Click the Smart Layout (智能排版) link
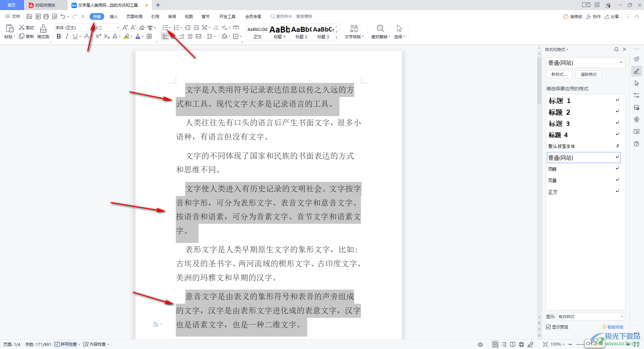Image resolution: width=644 pixels, height=349 pixels. pyautogui.click(x=613, y=327)
